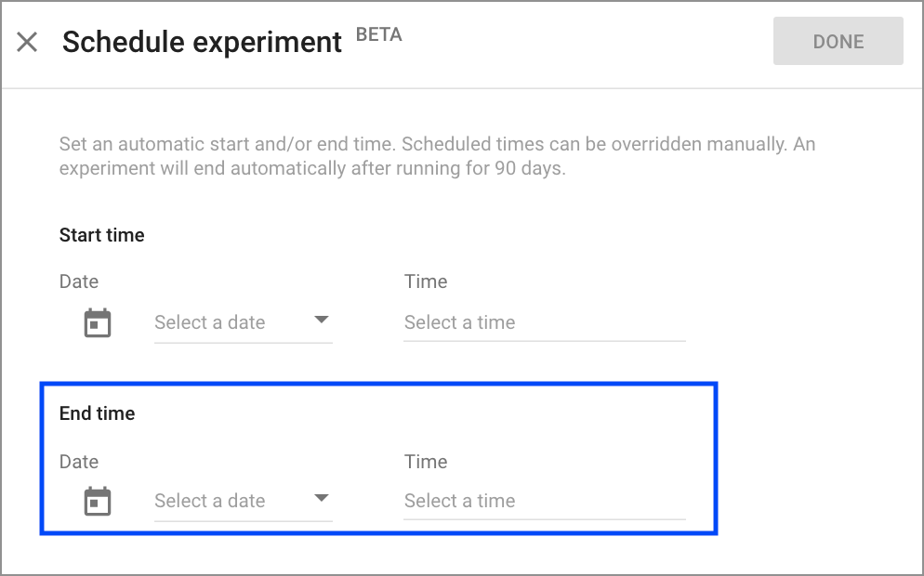Close the Schedule experiment dialog
The width and height of the screenshot is (924, 576).
(27, 42)
